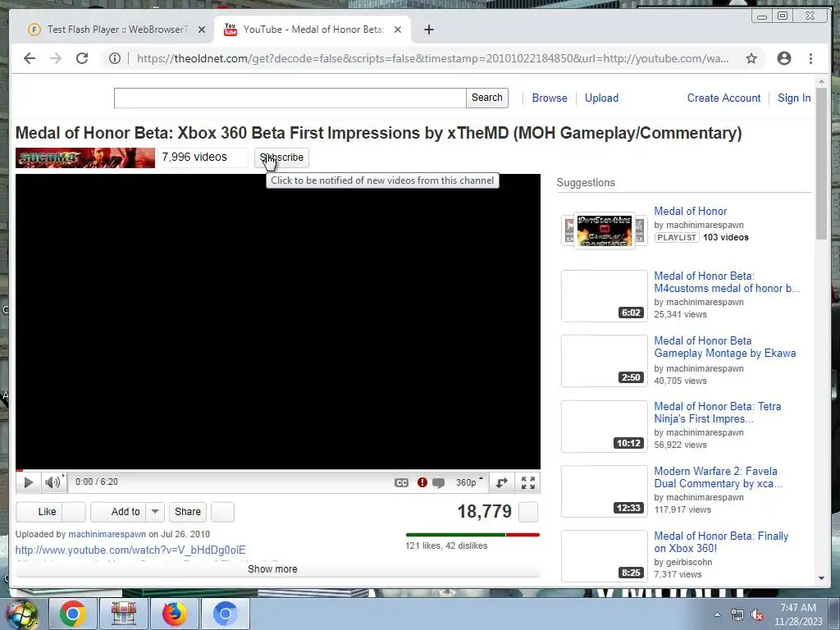
Task: Open Gameplay Montage by Ekawa suggestion
Action: (x=725, y=347)
